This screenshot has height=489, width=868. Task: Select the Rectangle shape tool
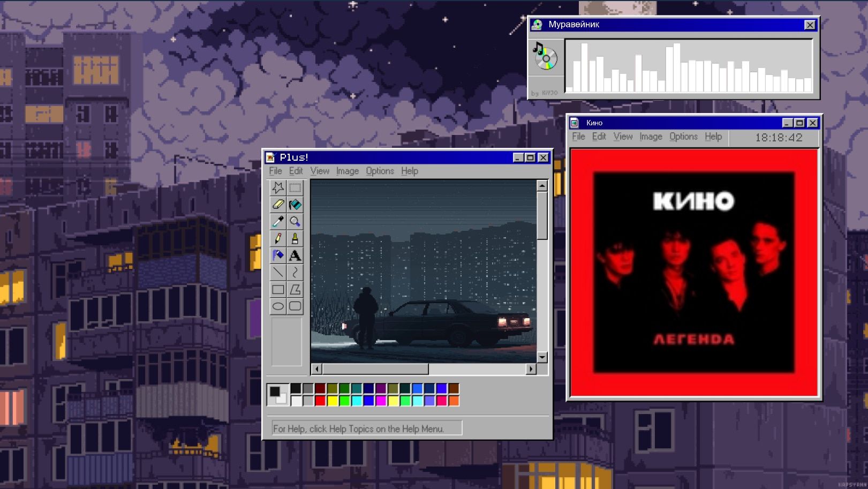pos(278,289)
